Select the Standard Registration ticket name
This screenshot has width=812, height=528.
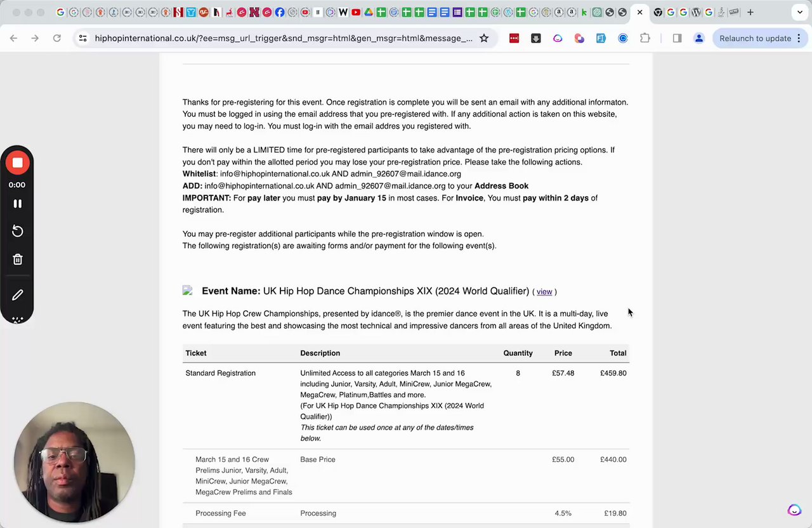point(220,373)
